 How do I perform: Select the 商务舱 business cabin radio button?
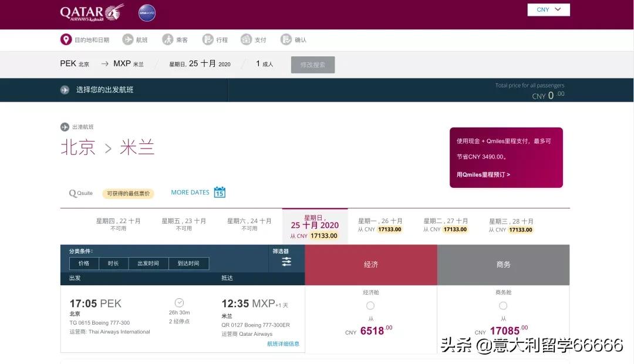(503, 305)
